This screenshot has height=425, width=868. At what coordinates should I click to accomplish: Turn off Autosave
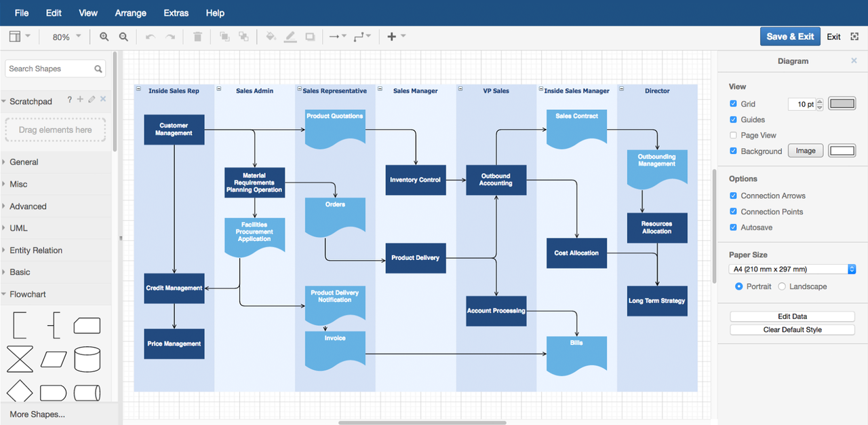point(733,227)
